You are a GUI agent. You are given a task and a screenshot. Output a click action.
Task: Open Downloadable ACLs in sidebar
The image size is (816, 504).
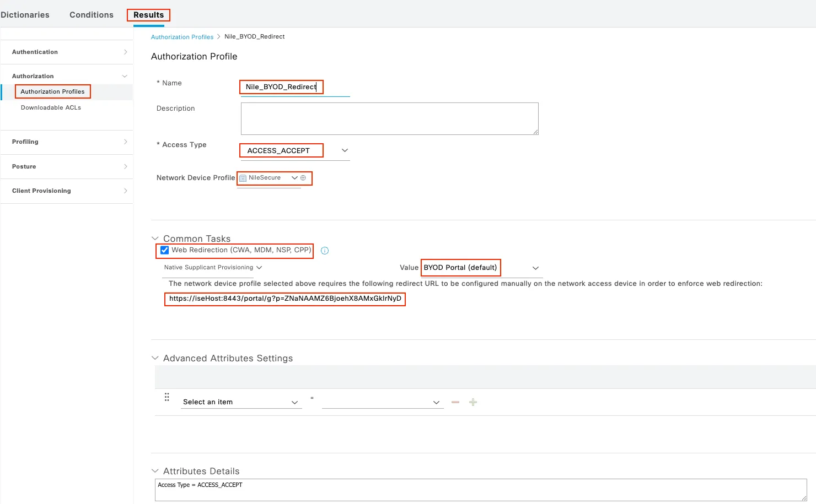[51, 107]
